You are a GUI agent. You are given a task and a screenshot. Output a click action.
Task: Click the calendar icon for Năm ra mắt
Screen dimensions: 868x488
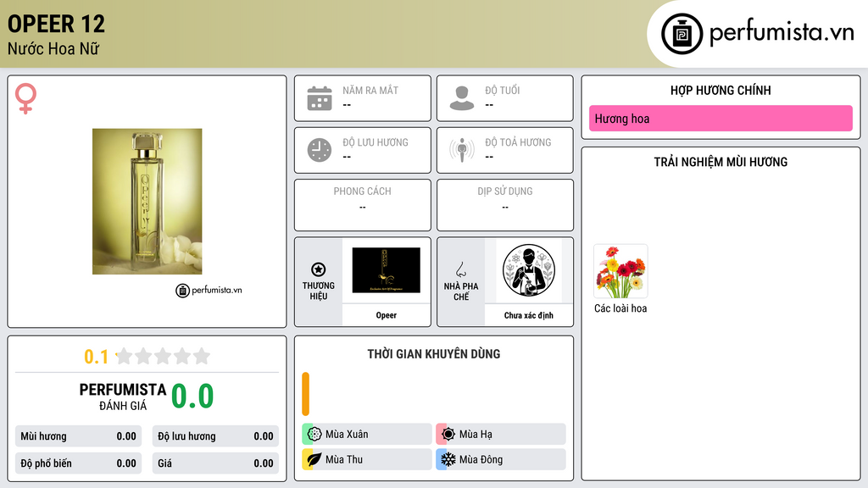coord(320,98)
